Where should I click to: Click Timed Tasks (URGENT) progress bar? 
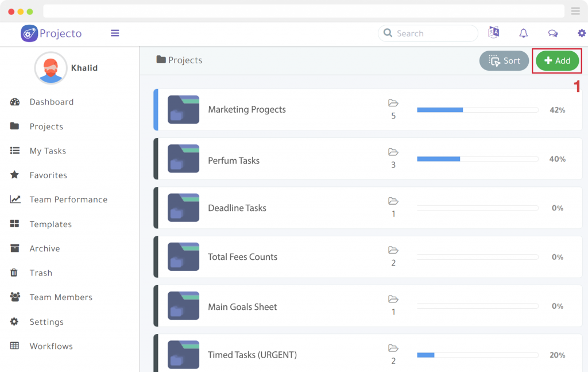478,355
